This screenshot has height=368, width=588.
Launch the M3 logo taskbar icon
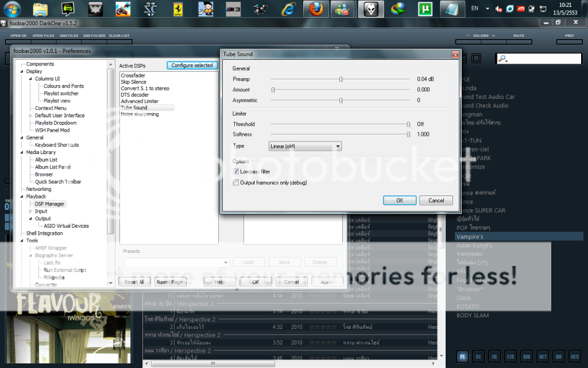click(233, 9)
